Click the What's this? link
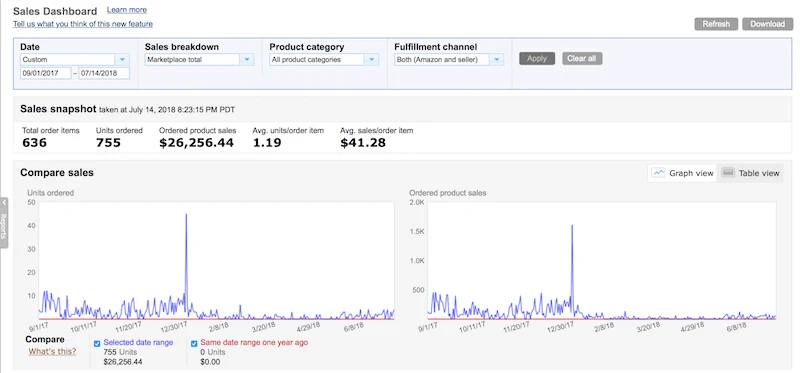Image resolution: width=800 pixels, height=373 pixels. 52,352
